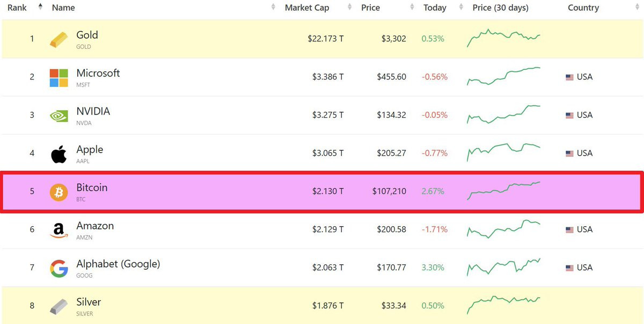
Task: Open the Bitcoin name link
Action: tap(92, 188)
